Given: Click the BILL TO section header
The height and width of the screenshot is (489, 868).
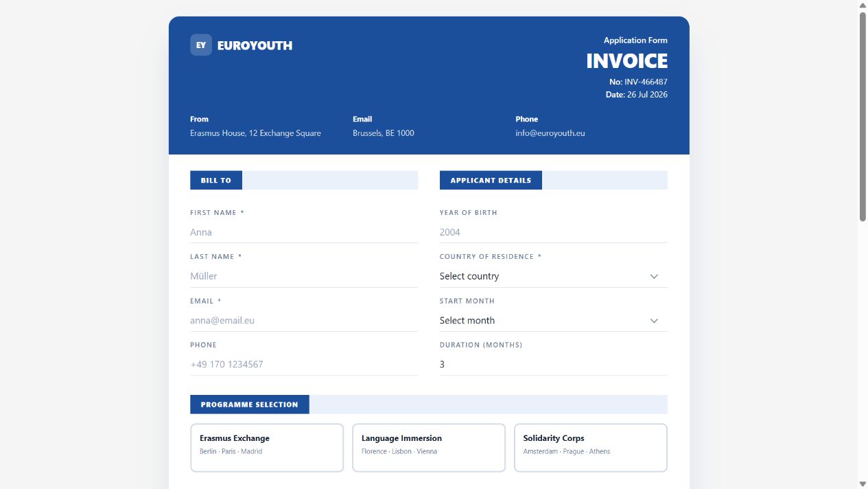Looking at the screenshot, I should pyautogui.click(x=216, y=180).
